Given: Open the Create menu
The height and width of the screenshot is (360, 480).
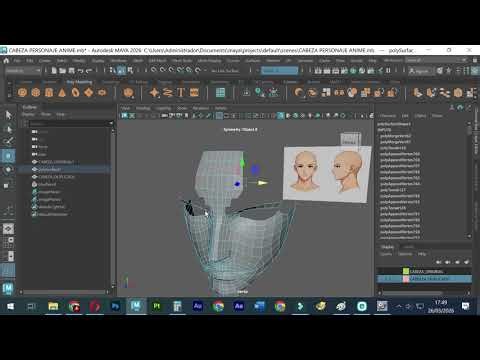Looking at the screenshot, I should (x=45, y=61).
